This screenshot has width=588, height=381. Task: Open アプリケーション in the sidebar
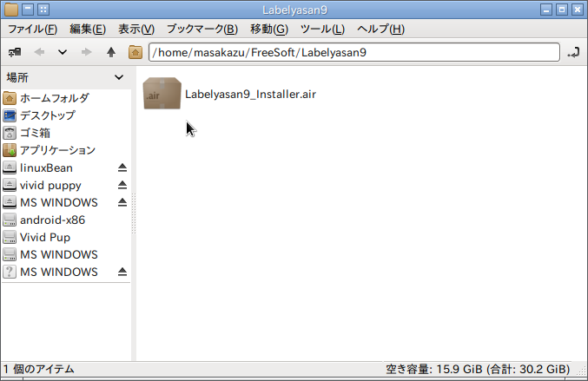[x=66, y=150]
